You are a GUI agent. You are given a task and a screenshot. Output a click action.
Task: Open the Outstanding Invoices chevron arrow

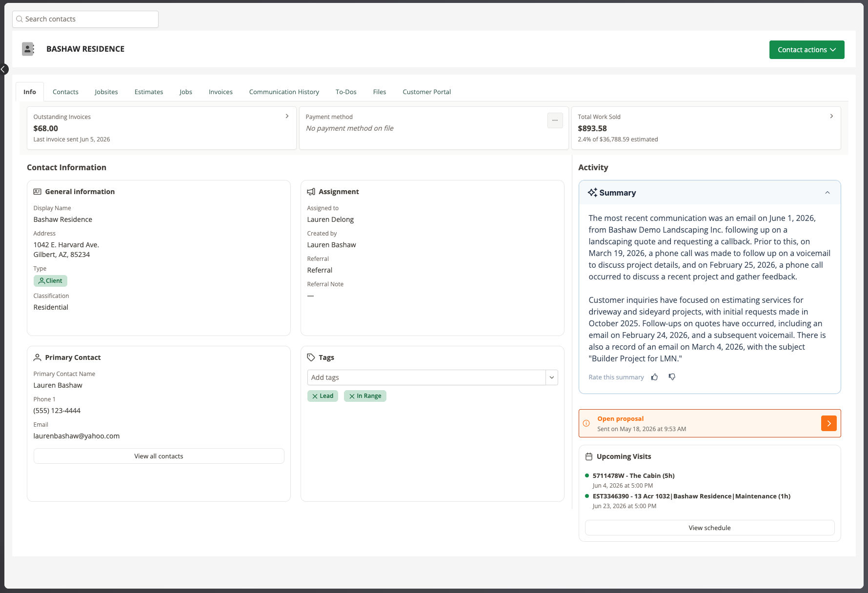pos(287,116)
